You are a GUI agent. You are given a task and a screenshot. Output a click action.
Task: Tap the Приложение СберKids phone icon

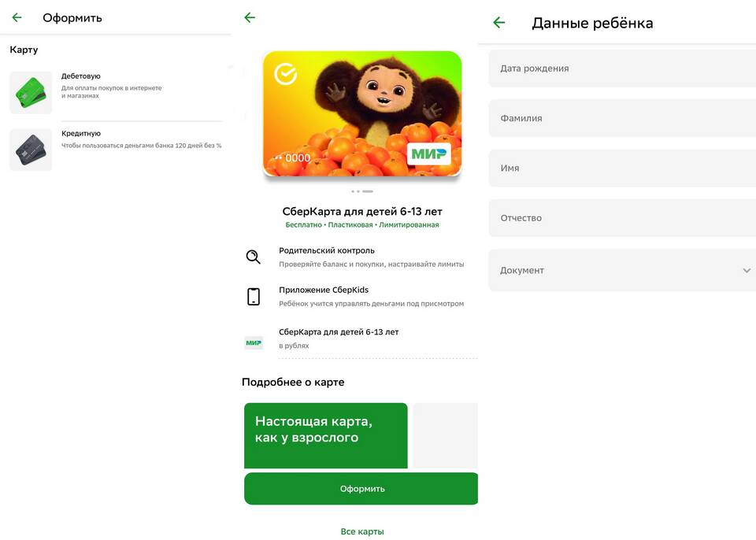coord(254,297)
